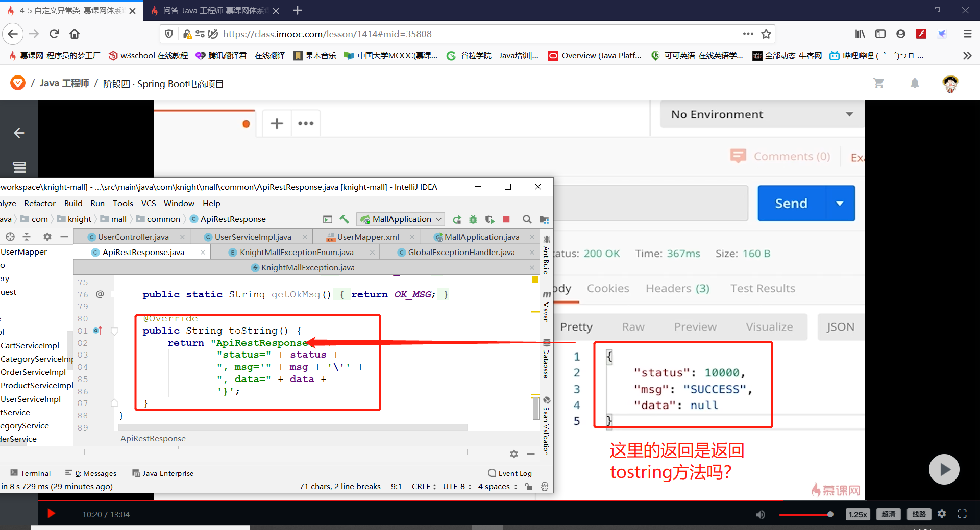Screen dimensions: 980x530
Task: Stop the running application in IntelliJ
Action: 506,219
